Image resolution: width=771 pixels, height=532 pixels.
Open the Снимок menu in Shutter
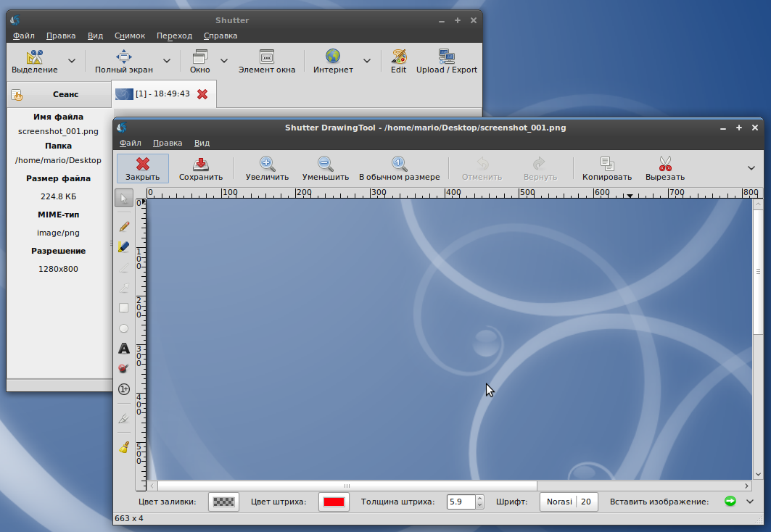(x=129, y=36)
